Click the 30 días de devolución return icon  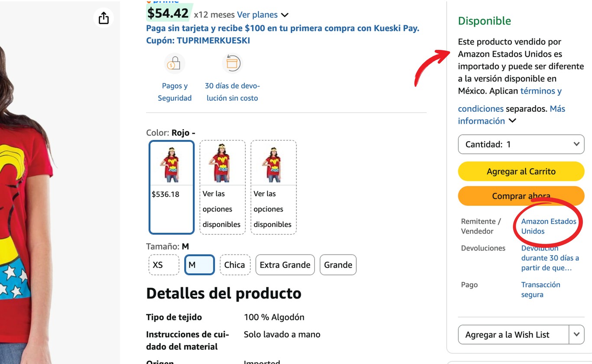click(x=232, y=63)
